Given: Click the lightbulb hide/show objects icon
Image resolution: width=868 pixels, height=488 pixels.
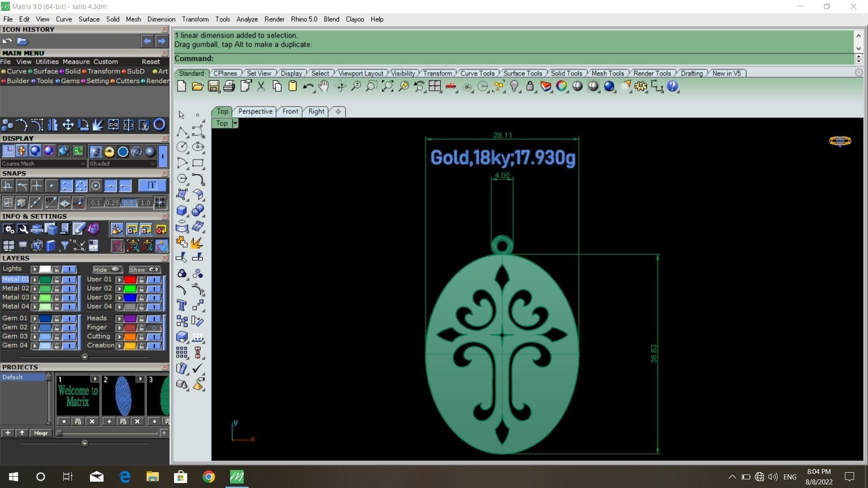Looking at the screenshot, I should (514, 86).
